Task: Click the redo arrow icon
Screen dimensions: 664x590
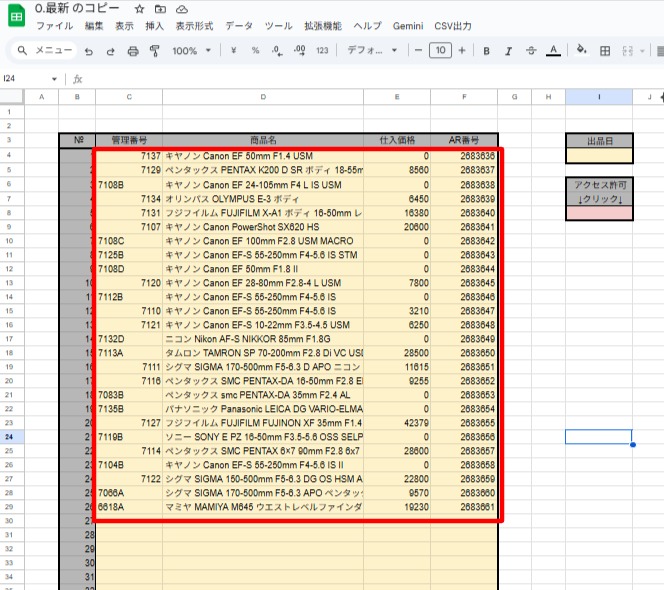Action: pyautogui.click(x=110, y=51)
